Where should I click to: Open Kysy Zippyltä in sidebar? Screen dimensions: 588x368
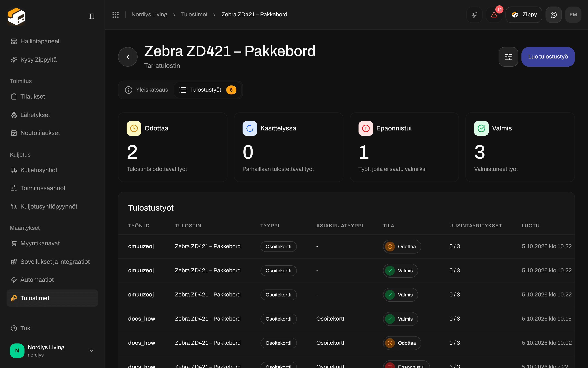[52, 60]
